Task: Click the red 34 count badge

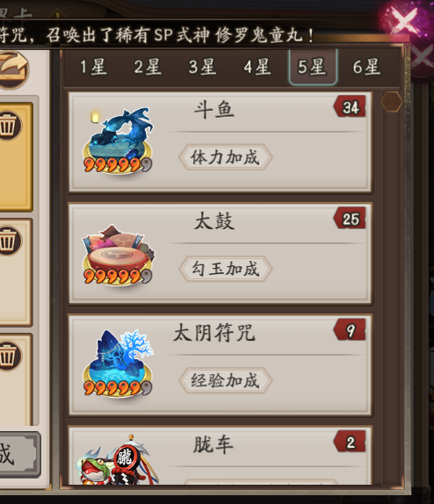Action: [x=350, y=106]
